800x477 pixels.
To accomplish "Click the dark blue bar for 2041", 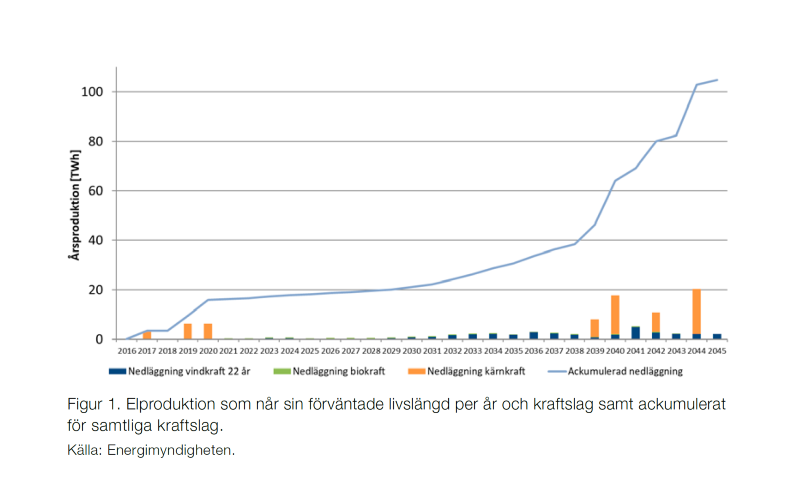I will 635,333.
